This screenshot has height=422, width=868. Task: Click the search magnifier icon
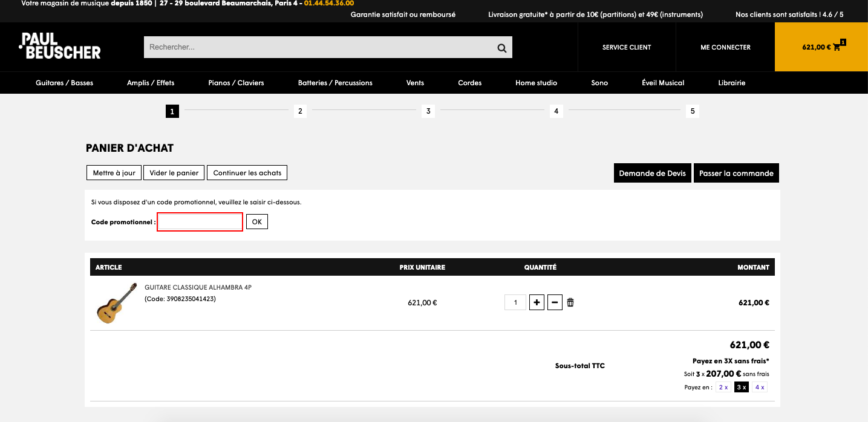(501, 48)
